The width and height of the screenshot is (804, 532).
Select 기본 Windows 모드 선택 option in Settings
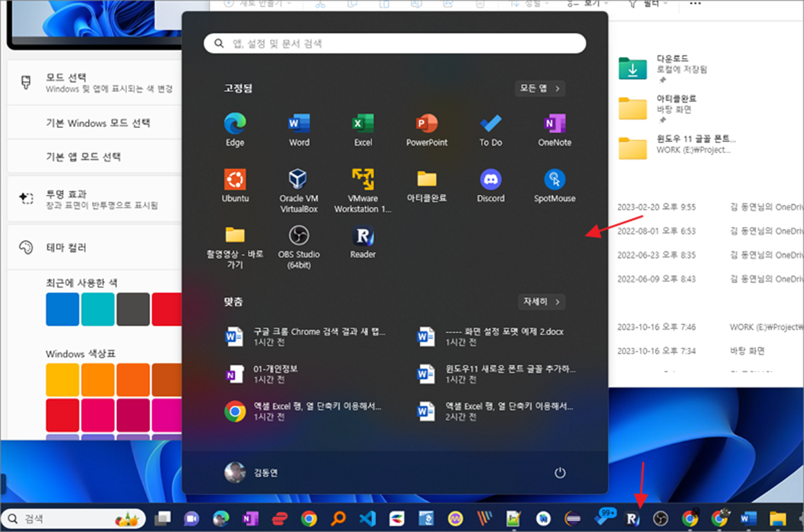coord(95,123)
